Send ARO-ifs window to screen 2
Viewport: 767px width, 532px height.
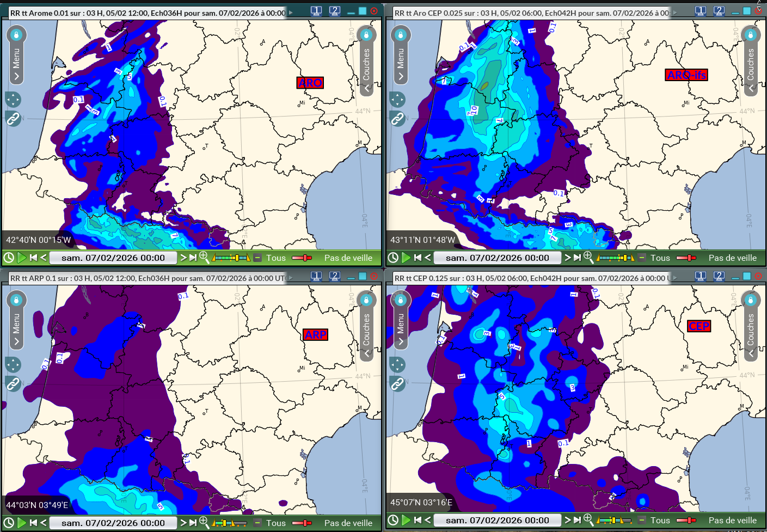(x=719, y=11)
